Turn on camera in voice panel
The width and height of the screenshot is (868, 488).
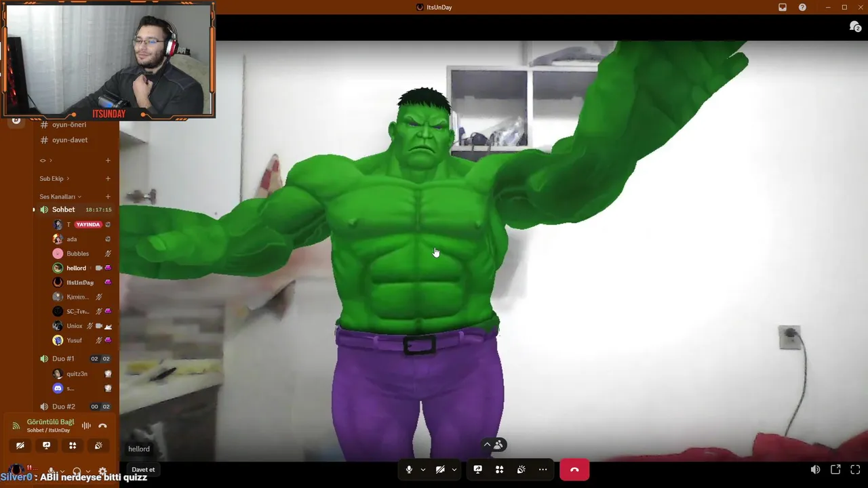20,445
